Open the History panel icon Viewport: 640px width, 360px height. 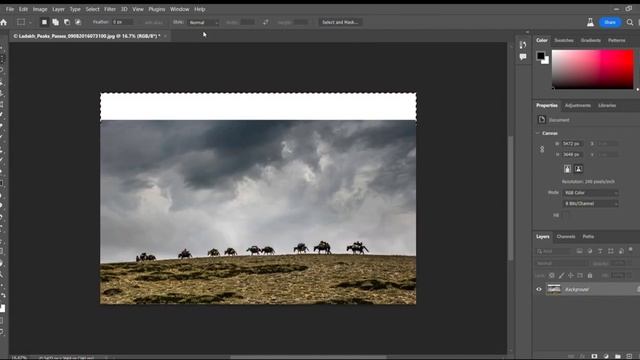pos(523,45)
